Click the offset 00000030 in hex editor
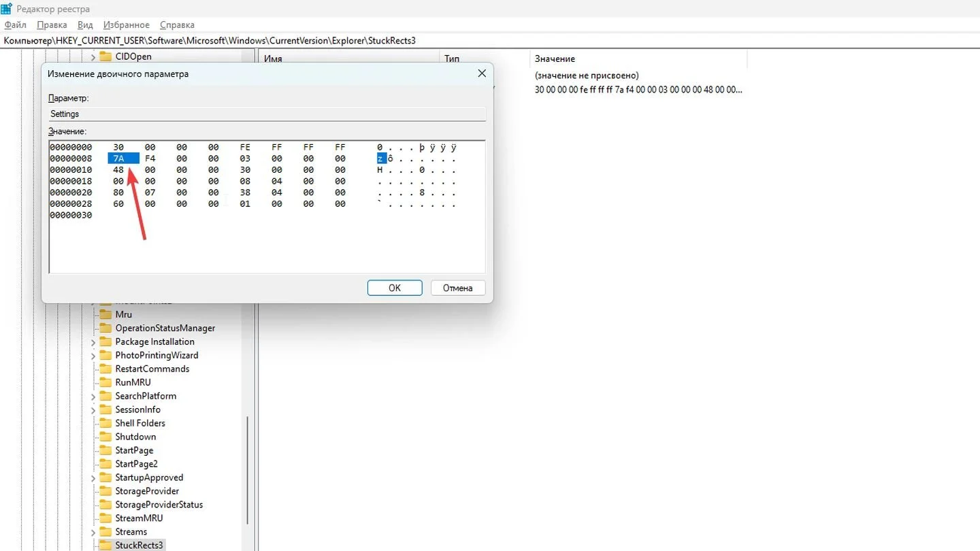The image size is (980, 551). click(71, 215)
